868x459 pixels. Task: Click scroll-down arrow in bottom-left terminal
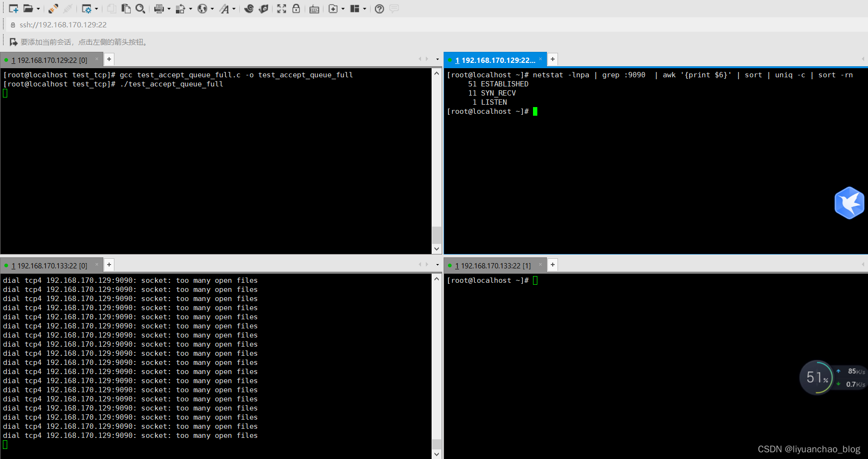436,454
